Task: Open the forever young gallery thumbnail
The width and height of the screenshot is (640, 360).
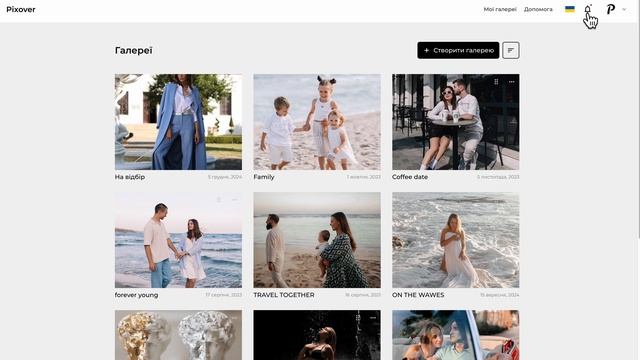Action: (178, 240)
